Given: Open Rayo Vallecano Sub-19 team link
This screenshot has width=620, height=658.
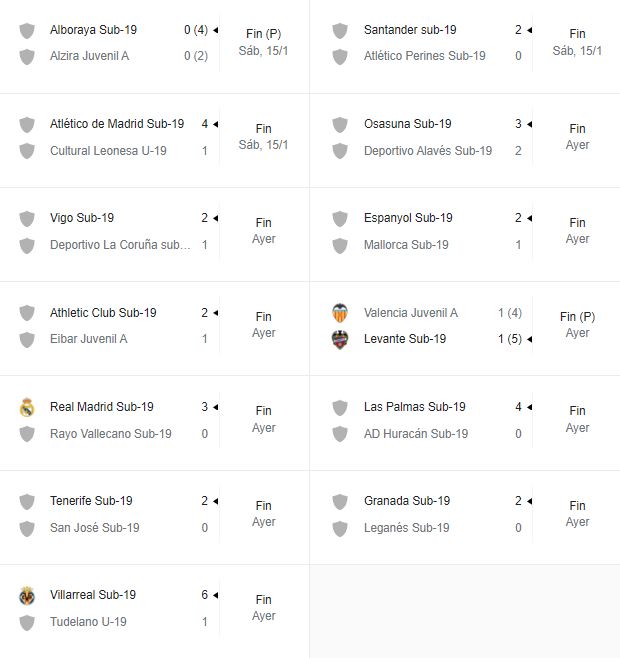Looking at the screenshot, I should pyautogui.click(x=111, y=434).
